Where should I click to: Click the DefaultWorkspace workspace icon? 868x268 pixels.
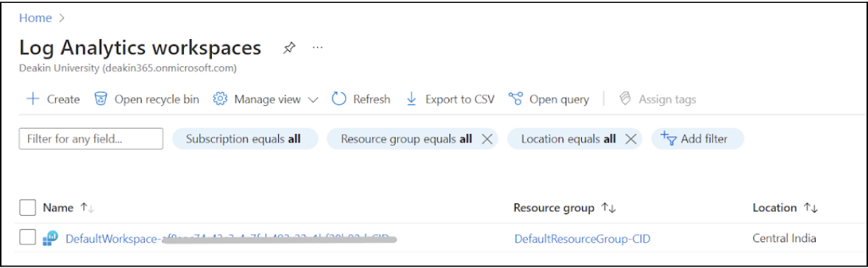pyautogui.click(x=50, y=238)
